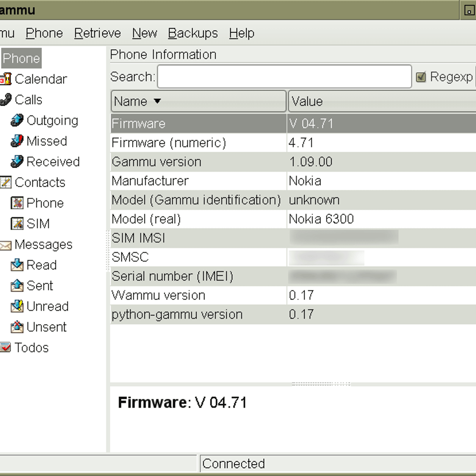Click the Read messages icon
The image size is (476, 476).
[x=17, y=265]
